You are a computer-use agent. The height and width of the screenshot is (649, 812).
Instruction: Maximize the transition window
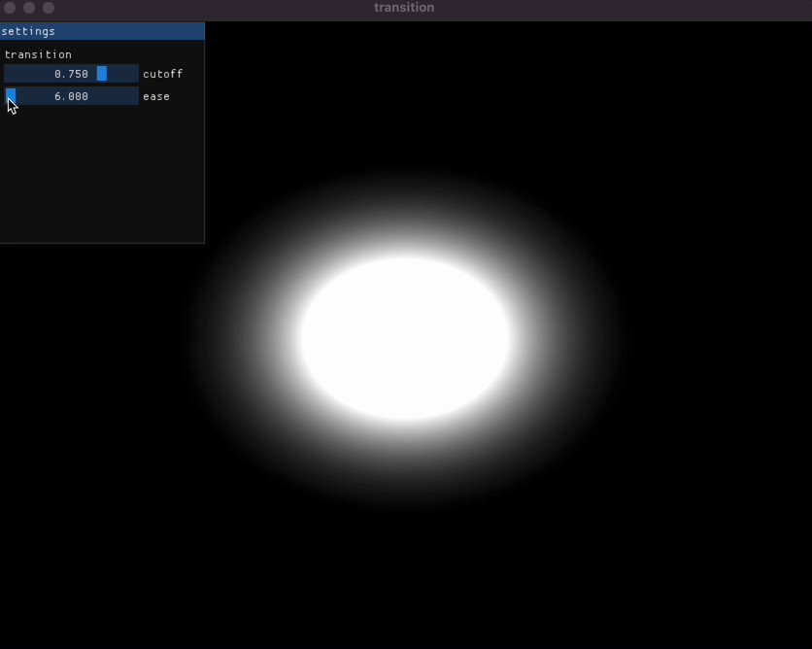pos(49,8)
